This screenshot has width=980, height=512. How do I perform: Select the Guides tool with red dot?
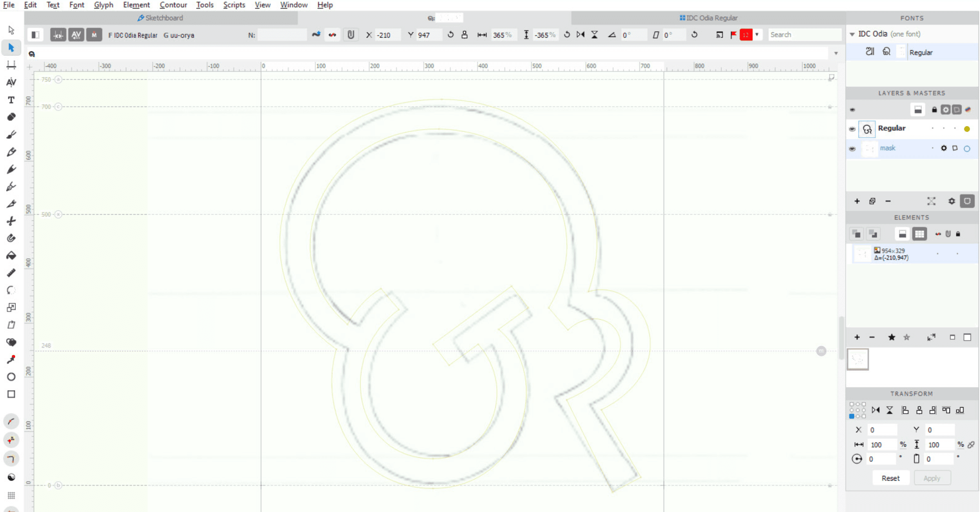click(x=11, y=359)
